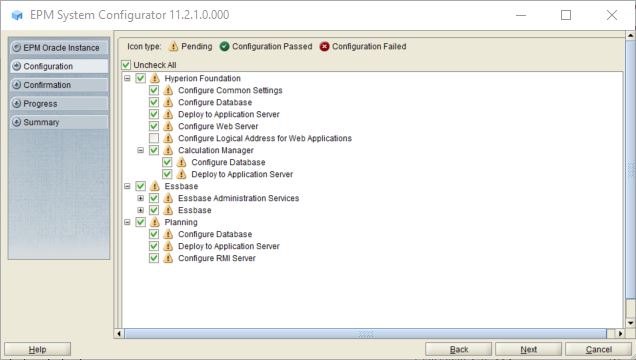Screen dimensions: 636x360
Task: Click the vertical scrollbar up arrow
Action: click(631, 36)
